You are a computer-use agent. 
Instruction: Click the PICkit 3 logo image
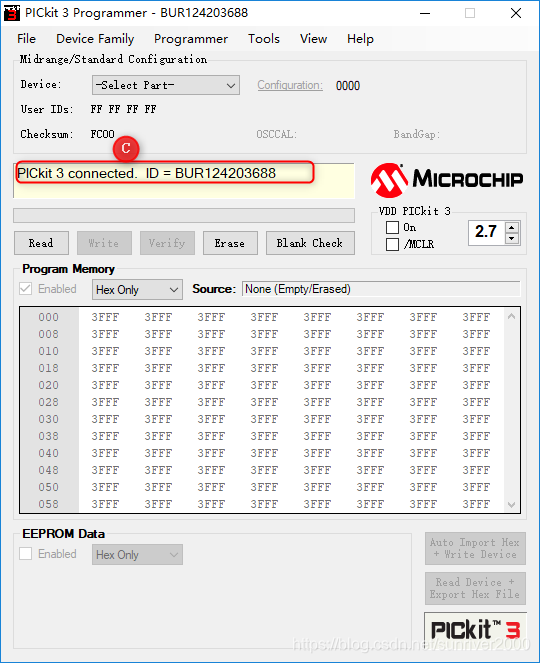475,629
